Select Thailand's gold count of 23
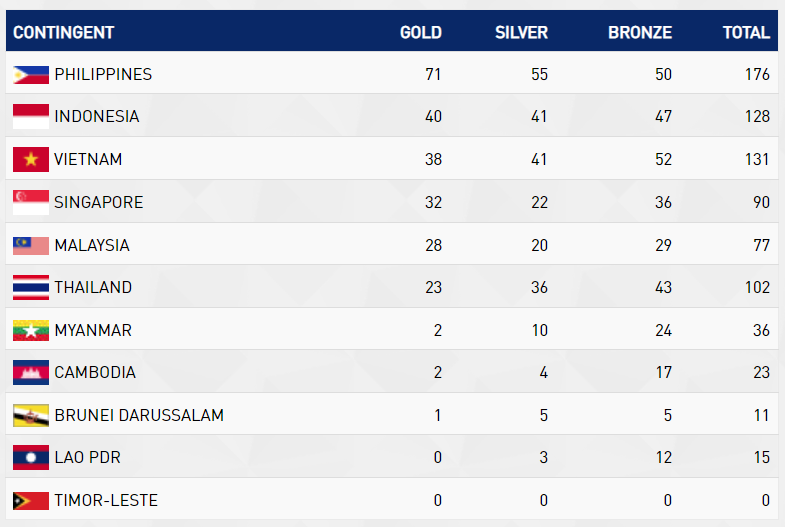The height and width of the screenshot is (527, 785). click(434, 287)
